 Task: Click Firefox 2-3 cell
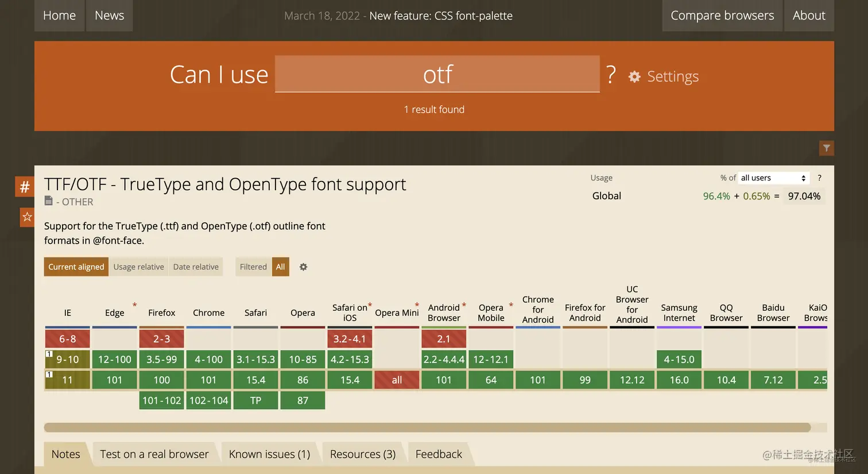(162, 339)
